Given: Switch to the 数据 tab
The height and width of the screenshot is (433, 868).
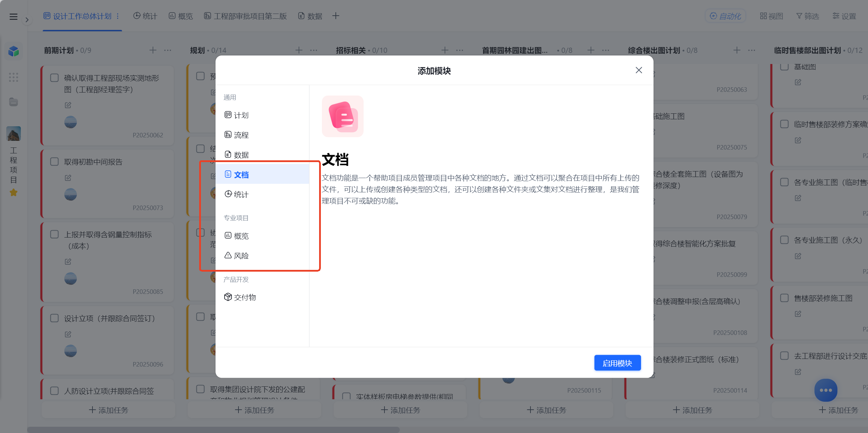Looking at the screenshot, I should point(310,16).
